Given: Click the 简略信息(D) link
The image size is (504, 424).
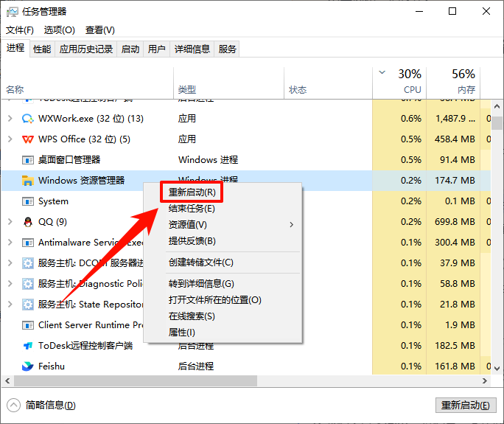Looking at the screenshot, I should click(x=50, y=406).
